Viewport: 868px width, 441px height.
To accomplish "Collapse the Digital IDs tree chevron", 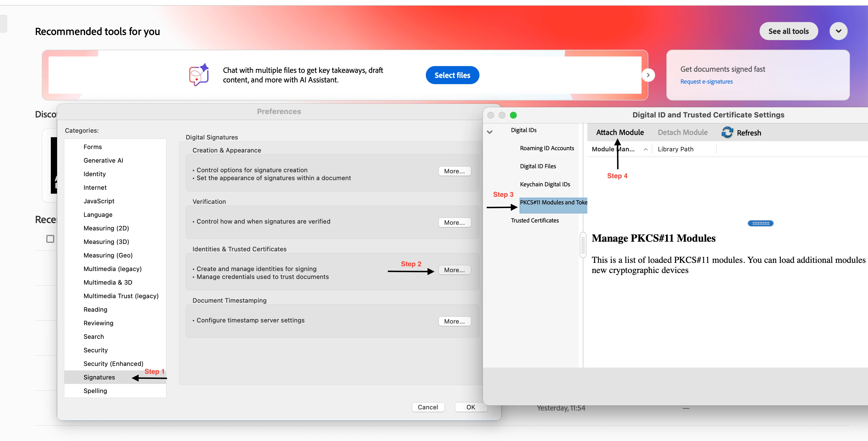I will [490, 132].
